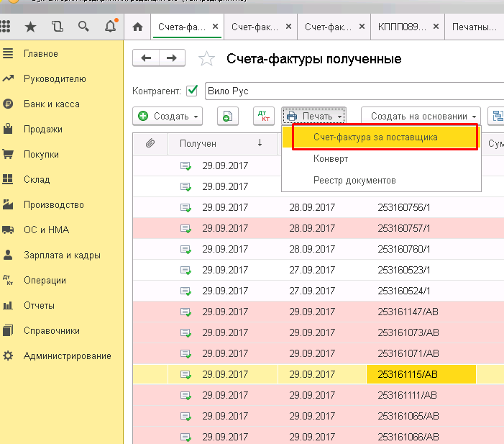The height and width of the screenshot is (444, 504).
Task: Open the apps grid menu icon
Action: pos(6,27)
